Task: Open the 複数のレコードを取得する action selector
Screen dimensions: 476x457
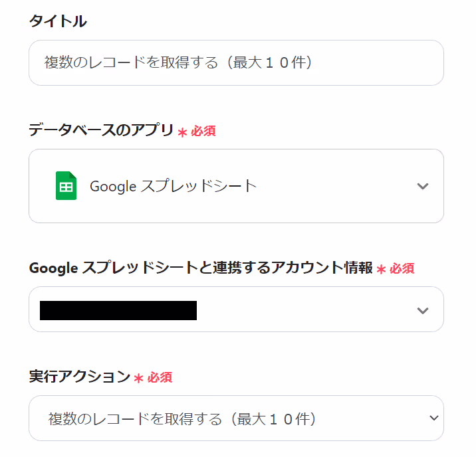Action: pyautogui.click(x=236, y=418)
